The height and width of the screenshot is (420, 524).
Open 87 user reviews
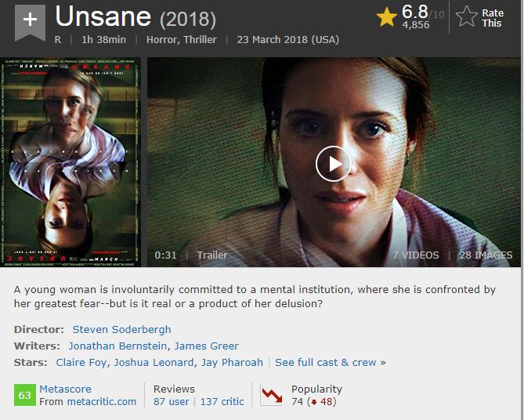(171, 401)
